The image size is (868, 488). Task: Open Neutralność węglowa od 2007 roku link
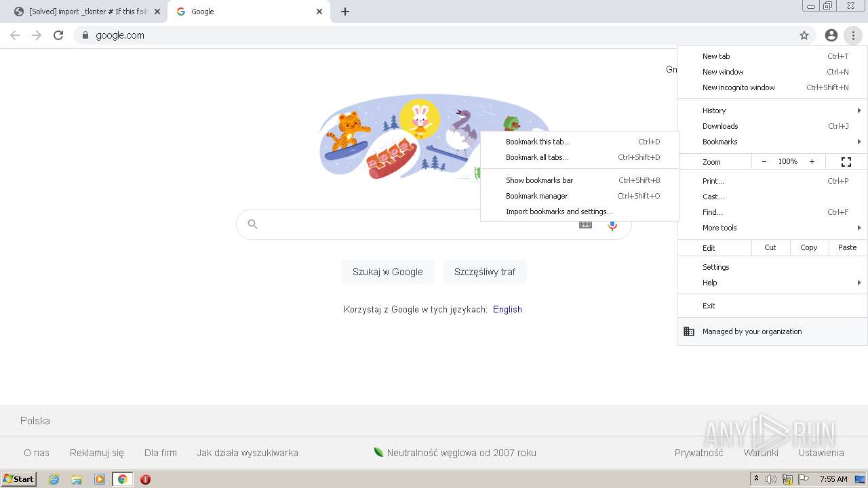pos(462,453)
